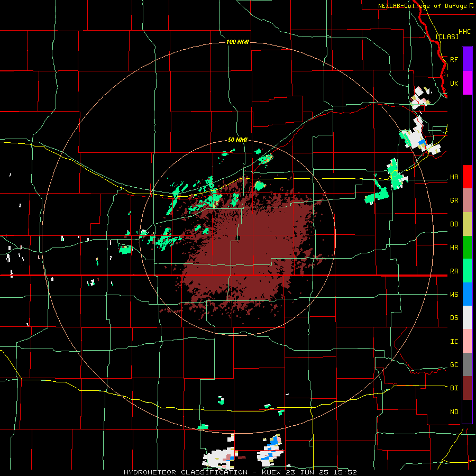Click the ND legend label
476x476 pixels.
(x=454, y=412)
